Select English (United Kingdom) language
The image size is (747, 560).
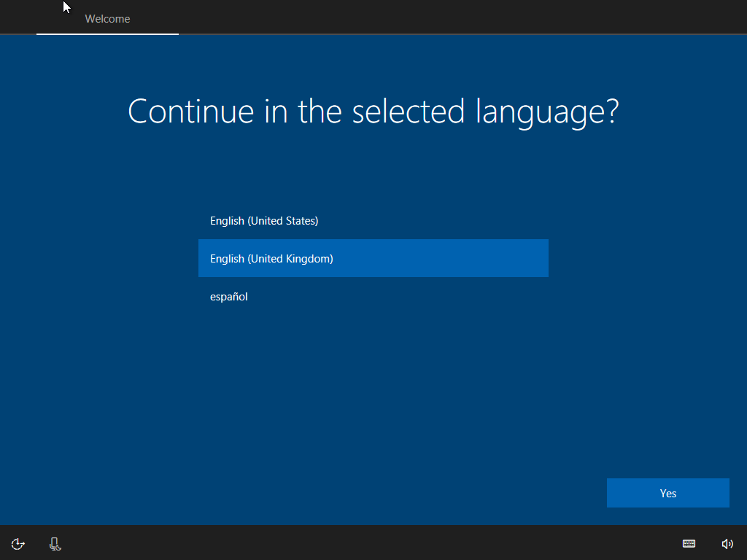click(x=373, y=258)
